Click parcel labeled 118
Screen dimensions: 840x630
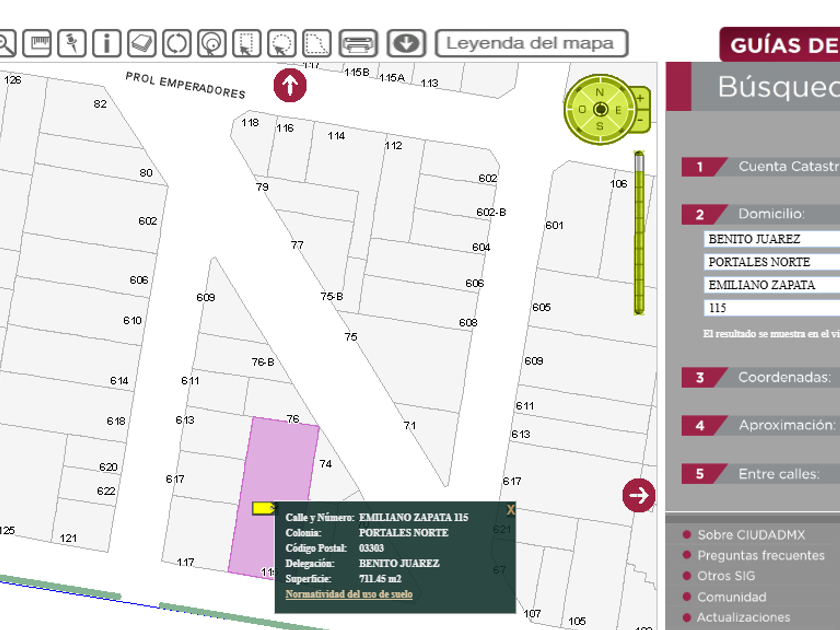point(250,123)
